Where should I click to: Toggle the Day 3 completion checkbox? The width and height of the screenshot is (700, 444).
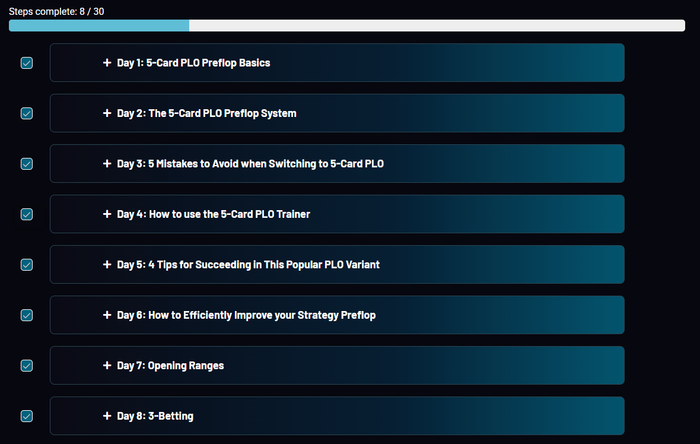tap(27, 164)
